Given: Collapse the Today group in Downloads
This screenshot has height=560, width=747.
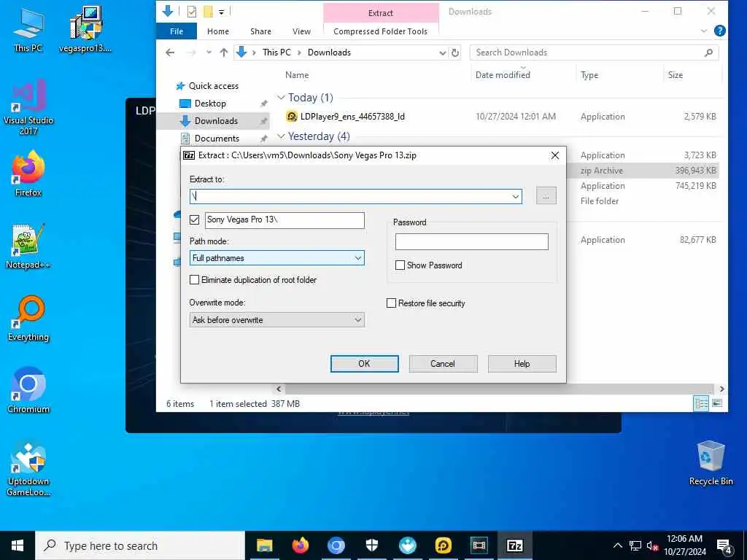Looking at the screenshot, I should click(x=281, y=98).
